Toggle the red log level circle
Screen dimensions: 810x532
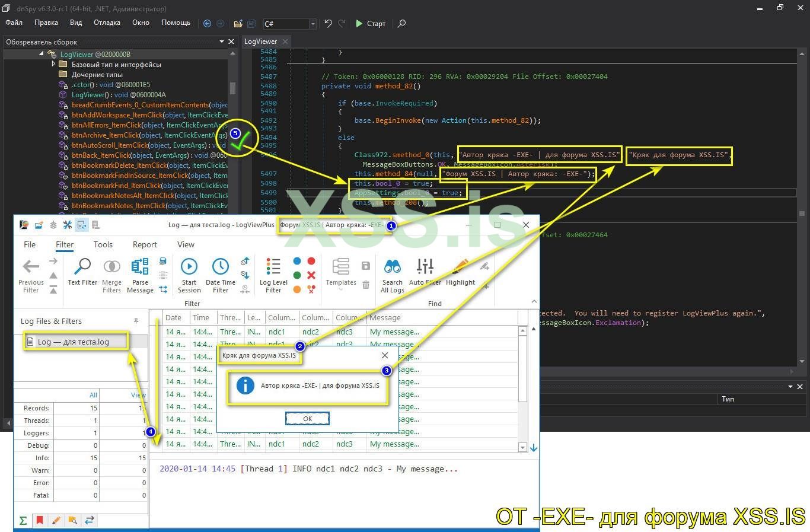click(x=311, y=262)
